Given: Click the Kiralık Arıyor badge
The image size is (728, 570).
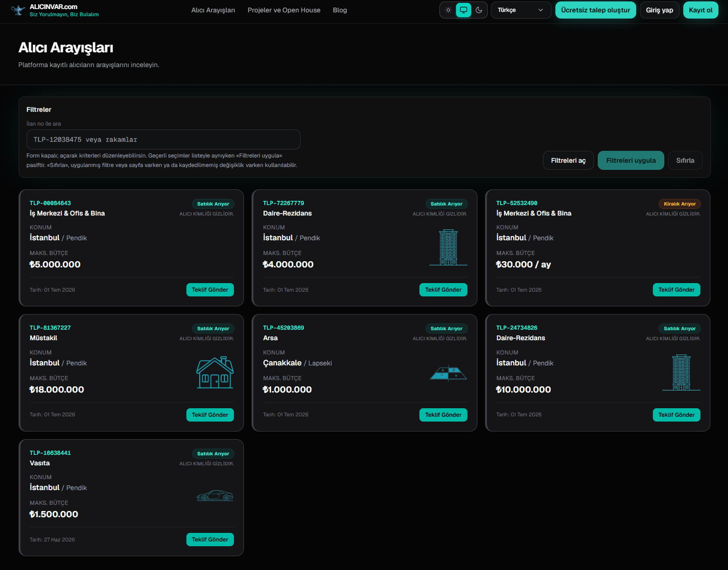Looking at the screenshot, I should (x=679, y=204).
